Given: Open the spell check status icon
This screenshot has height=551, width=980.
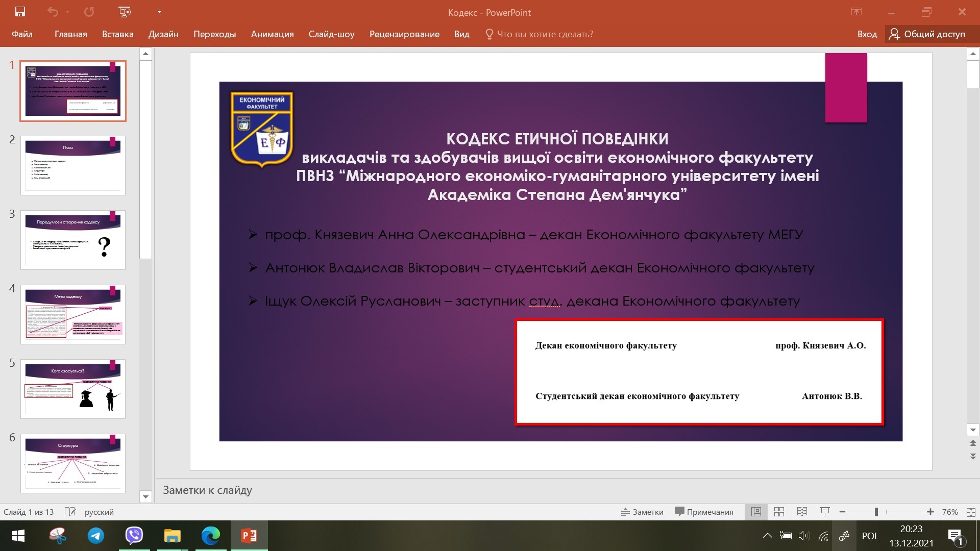Looking at the screenshot, I should (70, 512).
